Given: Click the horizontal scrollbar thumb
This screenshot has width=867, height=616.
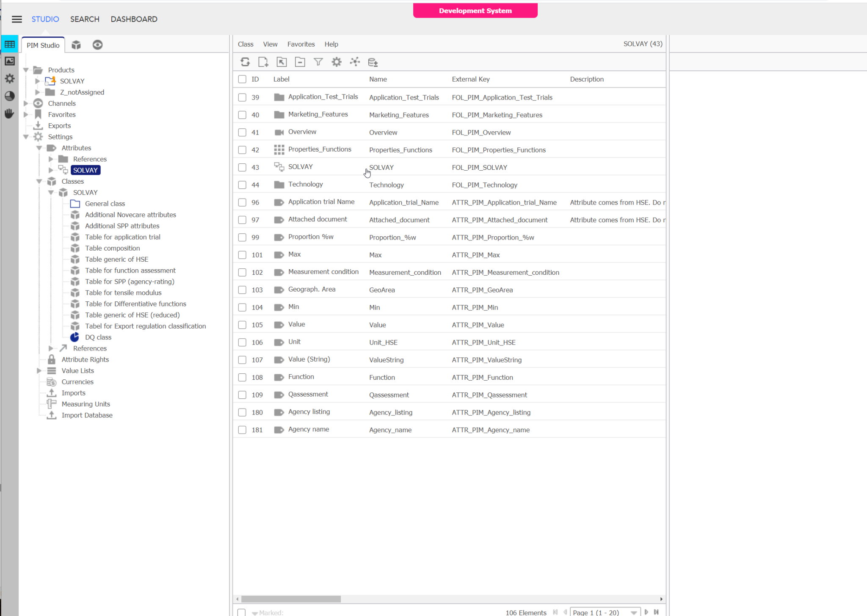Looking at the screenshot, I should coord(291,599).
